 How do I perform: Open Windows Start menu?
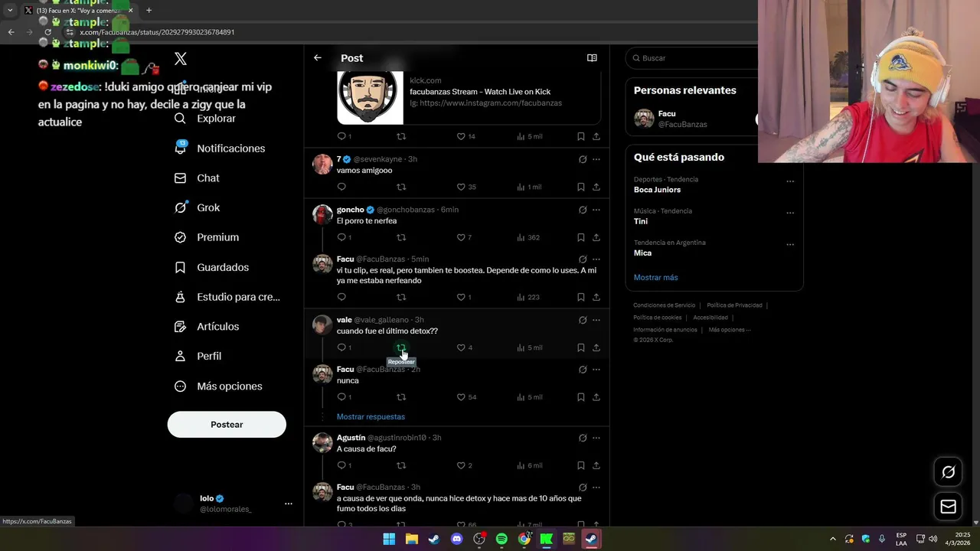(x=389, y=539)
